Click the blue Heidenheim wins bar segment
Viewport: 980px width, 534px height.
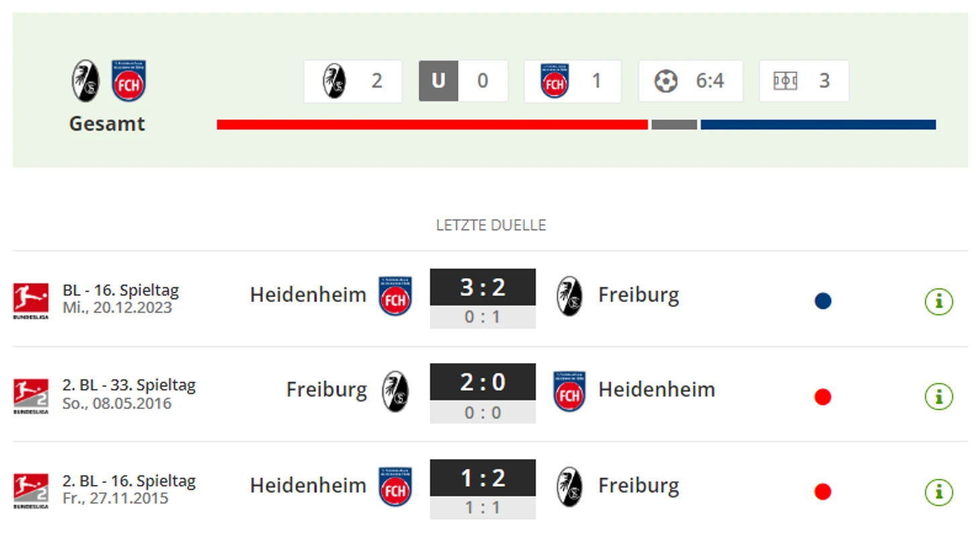coord(818,125)
